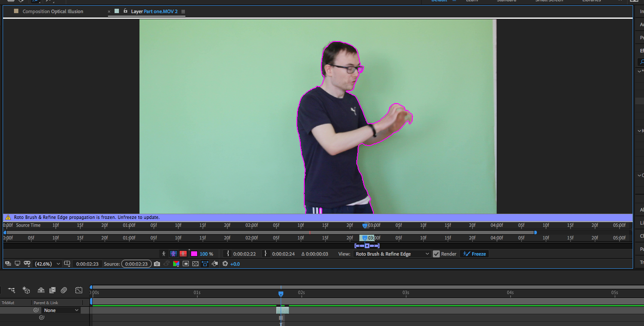Click the property pick whip in lower row
This screenshot has height=326, width=644.
pos(42,318)
